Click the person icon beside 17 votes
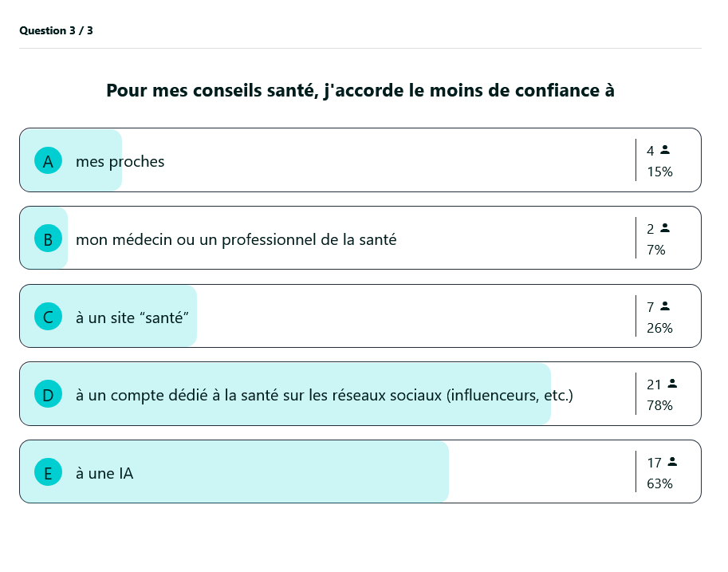Screen dimensions: 728x572 tap(672, 462)
